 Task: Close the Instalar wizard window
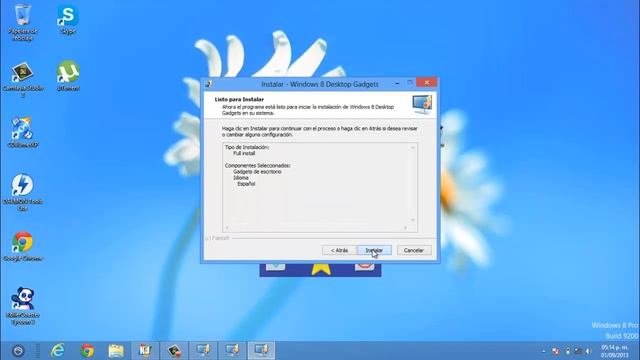(427, 82)
